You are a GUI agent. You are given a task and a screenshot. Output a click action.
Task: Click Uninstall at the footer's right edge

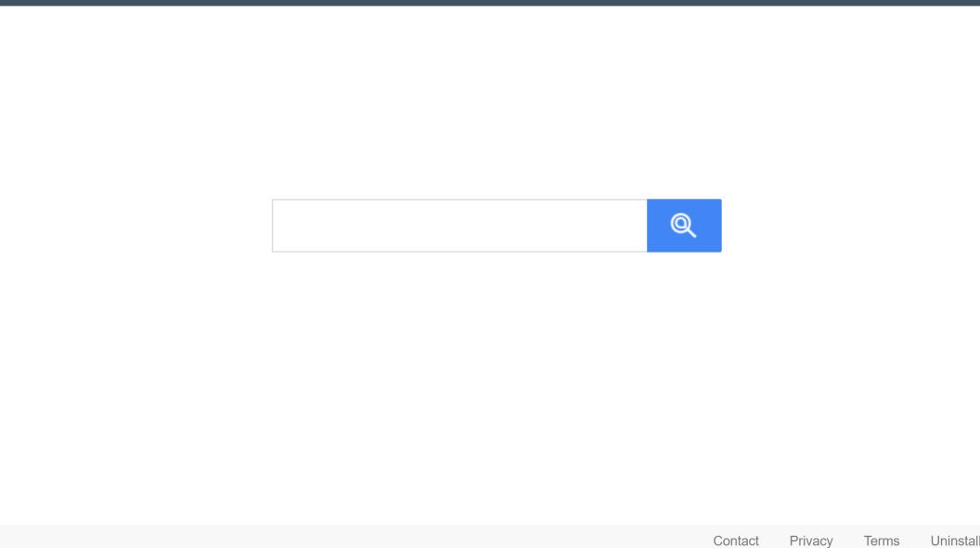coord(954,541)
